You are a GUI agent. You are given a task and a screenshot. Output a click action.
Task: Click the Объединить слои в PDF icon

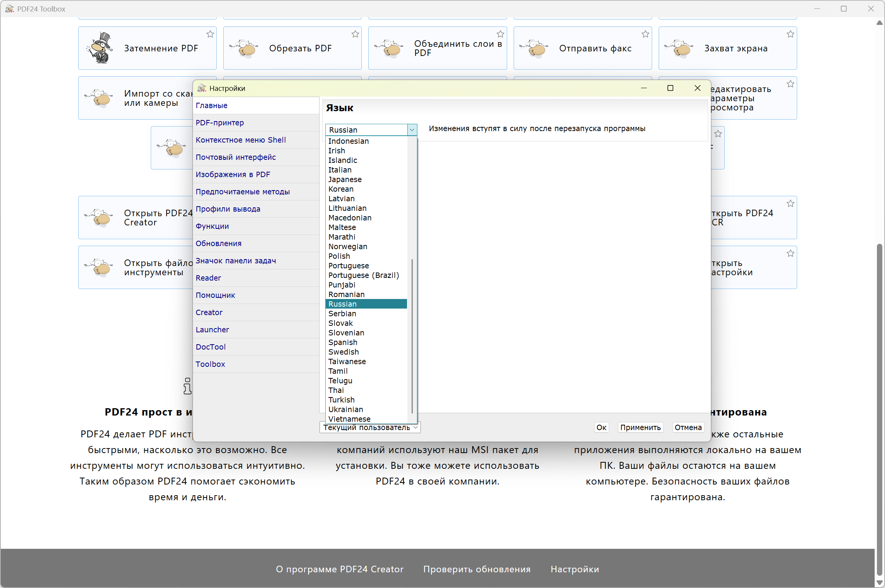[x=389, y=48]
